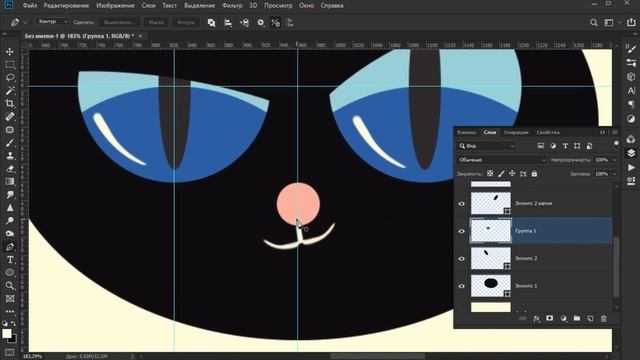Image resolution: width=640 pixels, height=360 pixels.
Task: Expand the toolbox with double arrows
Action: (4, 35)
